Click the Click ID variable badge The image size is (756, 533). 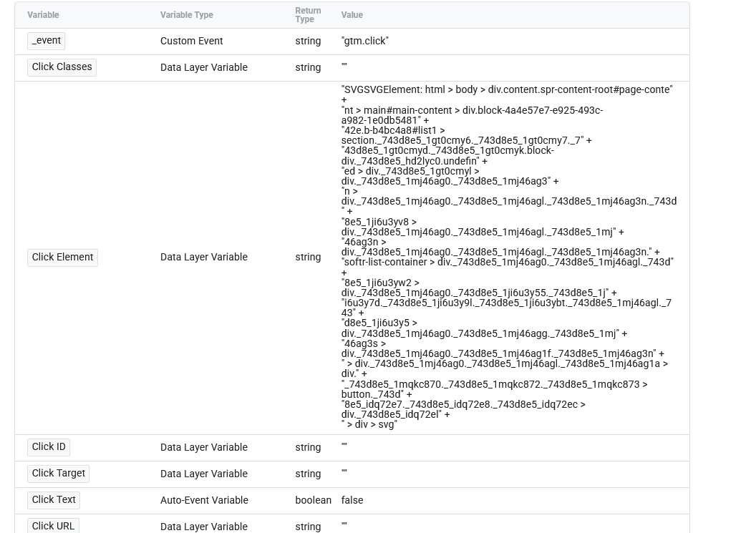click(x=49, y=446)
